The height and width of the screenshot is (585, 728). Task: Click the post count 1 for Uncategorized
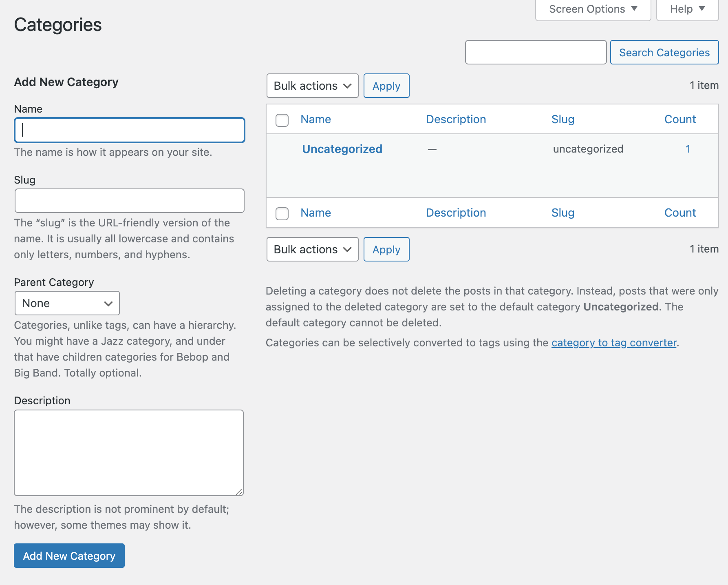pyautogui.click(x=688, y=149)
